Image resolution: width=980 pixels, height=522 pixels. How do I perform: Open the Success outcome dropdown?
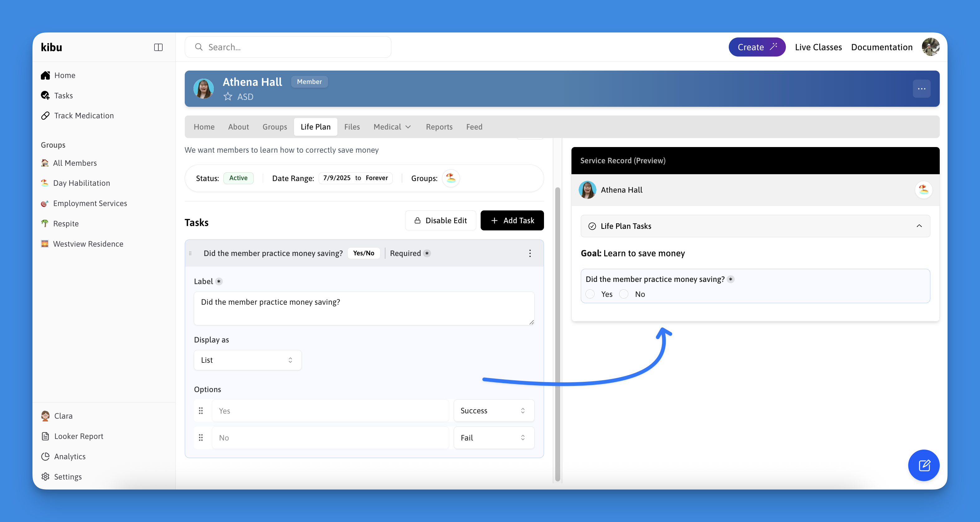click(493, 411)
